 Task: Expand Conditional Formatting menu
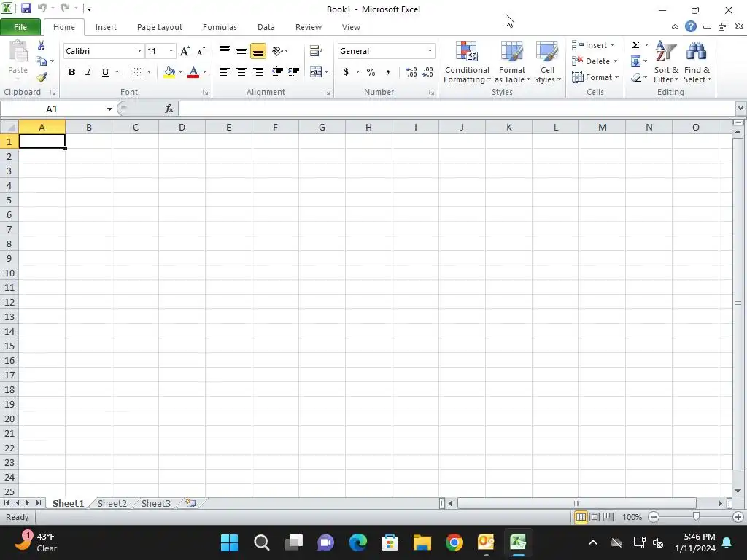pos(467,62)
